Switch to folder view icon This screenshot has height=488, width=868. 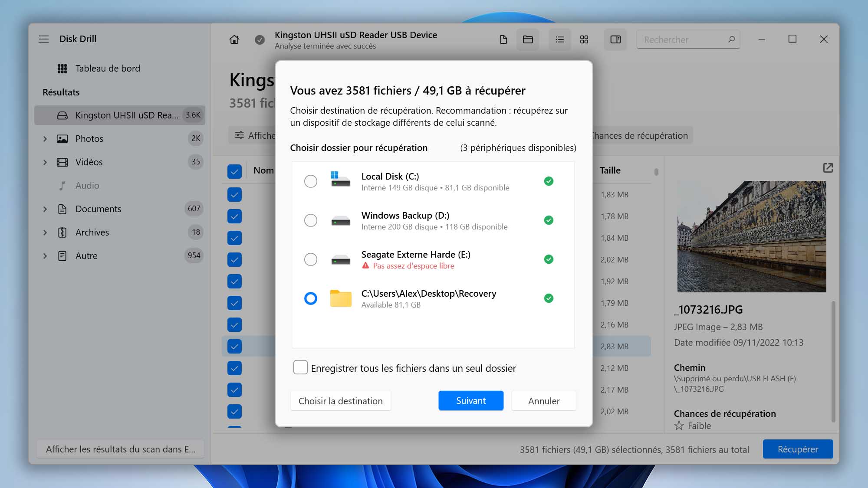(x=528, y=39)
